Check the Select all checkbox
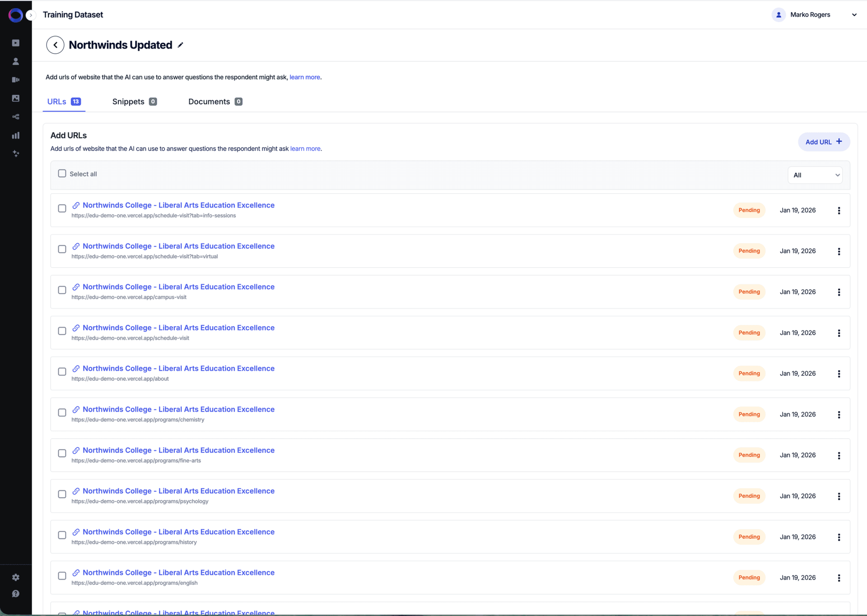 [x=62, y=174]
